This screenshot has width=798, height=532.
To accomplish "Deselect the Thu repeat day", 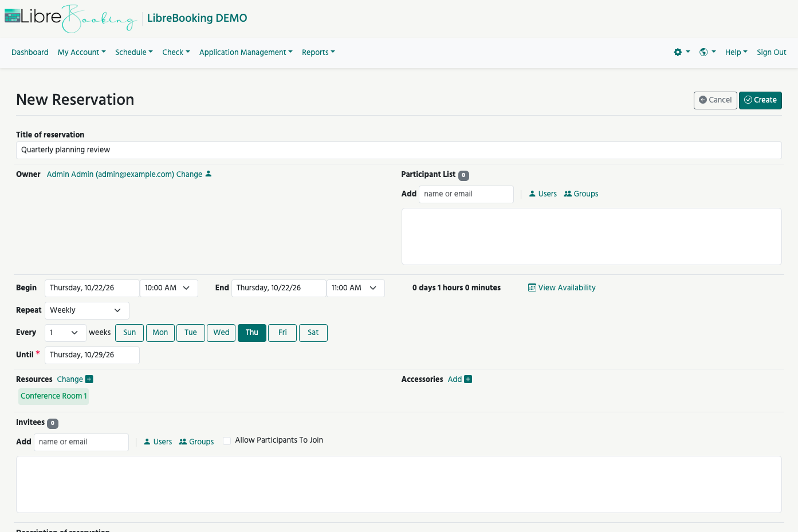I will [252, 333].
